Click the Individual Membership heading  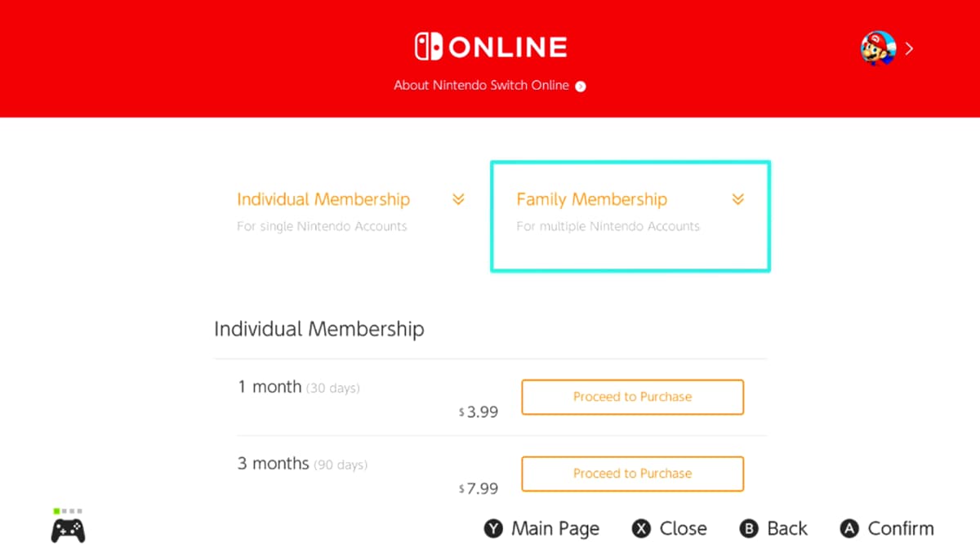tap(318, 329)
